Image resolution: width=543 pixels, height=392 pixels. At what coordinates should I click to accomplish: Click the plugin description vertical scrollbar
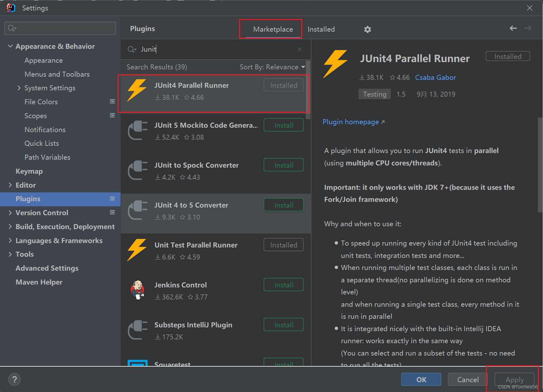point(540,165)
